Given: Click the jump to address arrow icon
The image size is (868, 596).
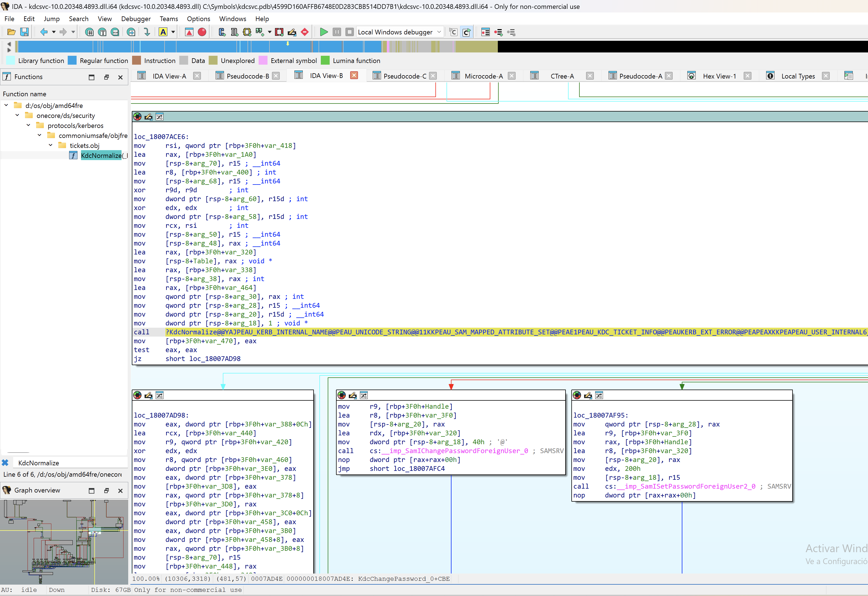Looking at the screenshot, I should click(131, 32).
